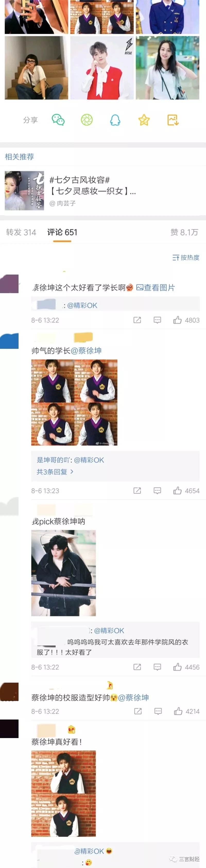Screen dimensions: 206x868
Task: Reply to comment with 4456 likes
Action: (157, 667)
